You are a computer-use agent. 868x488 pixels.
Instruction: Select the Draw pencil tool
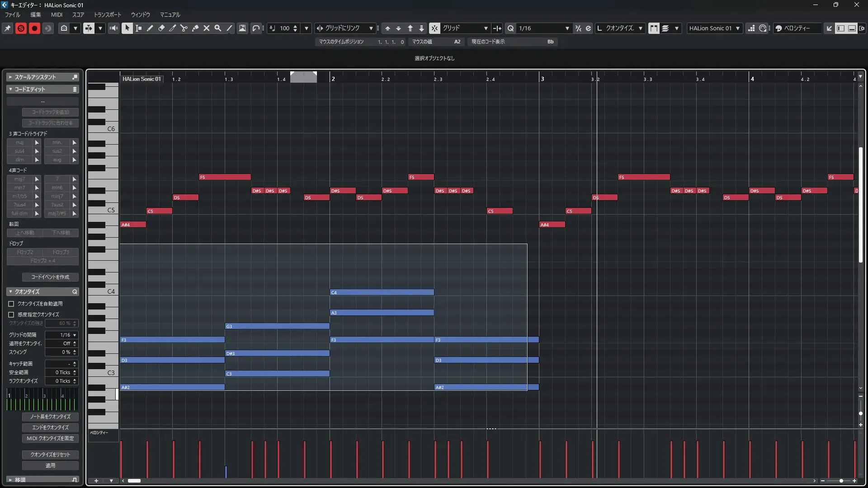click(x=150, y=28)
